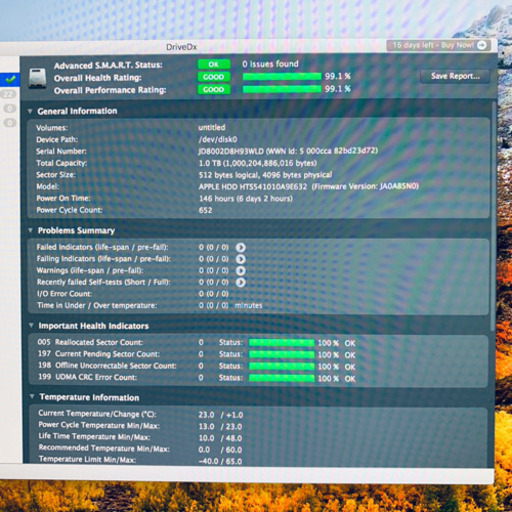Click the Overall Health Rating progress bar
512x512 pixels.
point(282,77)
